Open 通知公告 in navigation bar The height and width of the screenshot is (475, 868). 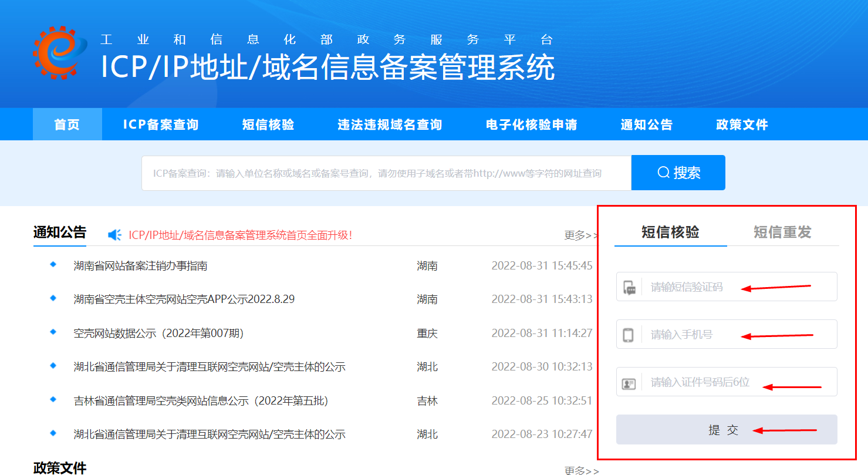tap(647, 124)
